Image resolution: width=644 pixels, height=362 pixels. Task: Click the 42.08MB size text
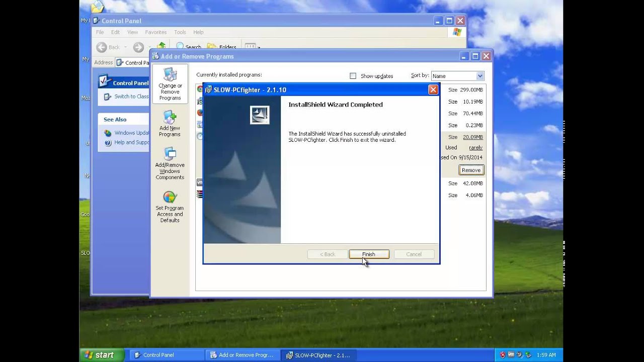[x=473, y=184]
